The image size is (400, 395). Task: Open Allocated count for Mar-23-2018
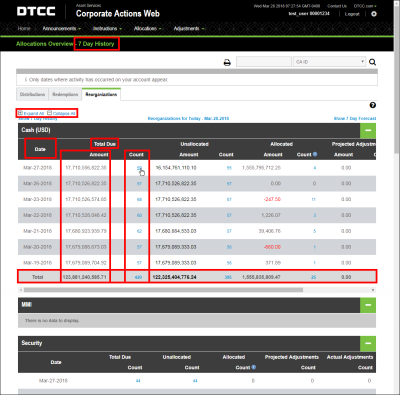[313, 199]
